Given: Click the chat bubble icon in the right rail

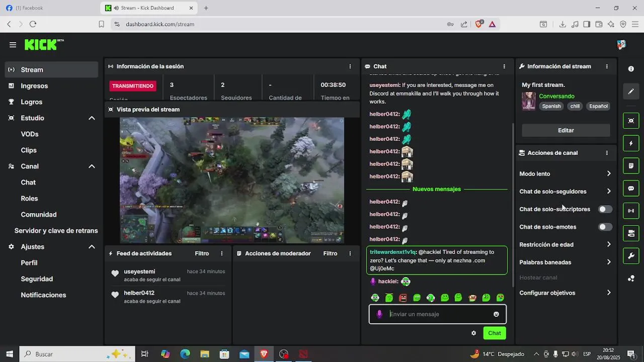Looking at the screenshot, I should (x=631, y=189).
